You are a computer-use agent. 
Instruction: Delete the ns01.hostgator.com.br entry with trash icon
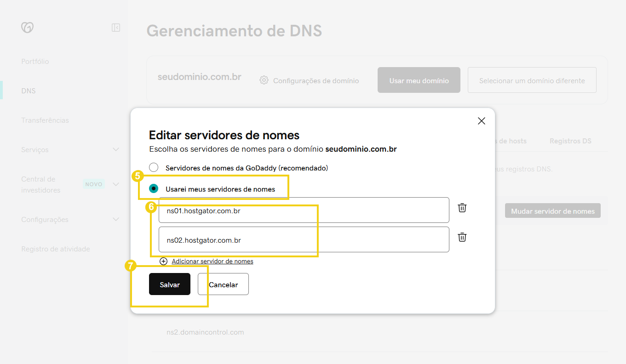[x=462, y=208]
